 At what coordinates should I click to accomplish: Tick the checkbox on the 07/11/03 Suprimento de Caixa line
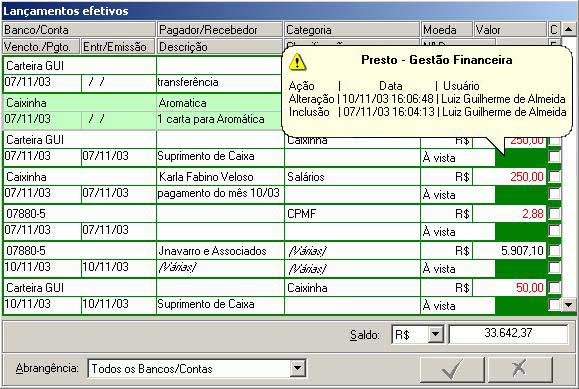[554, 157]
